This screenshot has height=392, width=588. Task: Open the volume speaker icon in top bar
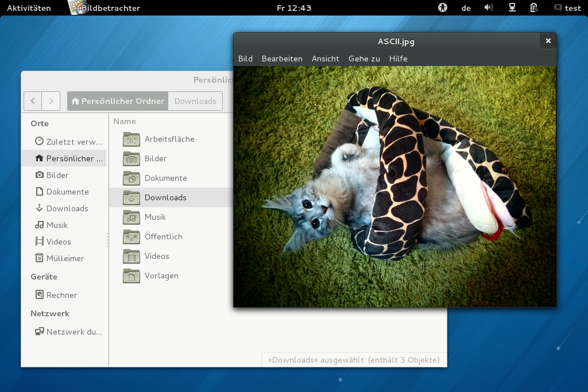click(x=488, y=7)
